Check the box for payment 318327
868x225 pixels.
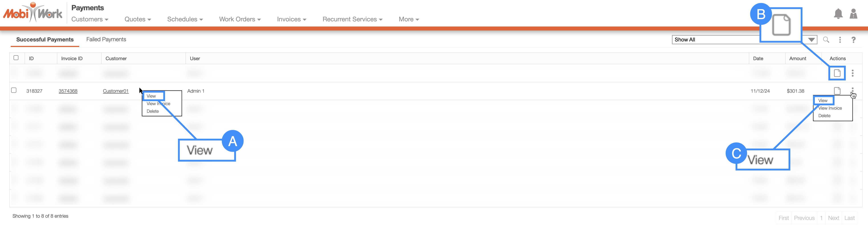point(14,90)
